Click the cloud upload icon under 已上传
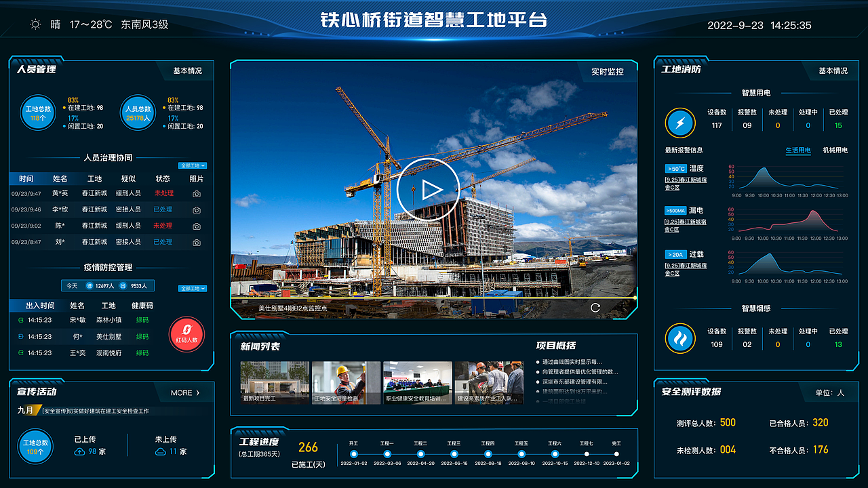 79,450
